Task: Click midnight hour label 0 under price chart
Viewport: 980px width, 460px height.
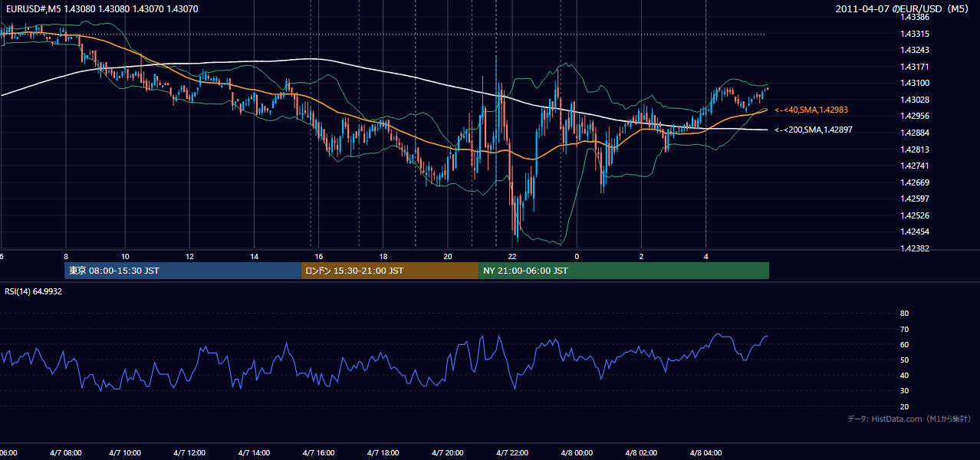Action: [x=577, y=257]
